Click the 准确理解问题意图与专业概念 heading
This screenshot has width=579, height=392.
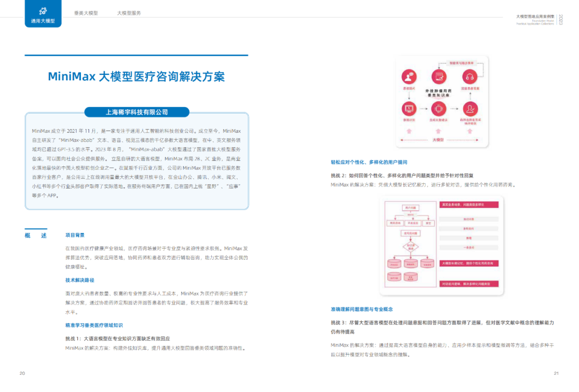(361, 310)
